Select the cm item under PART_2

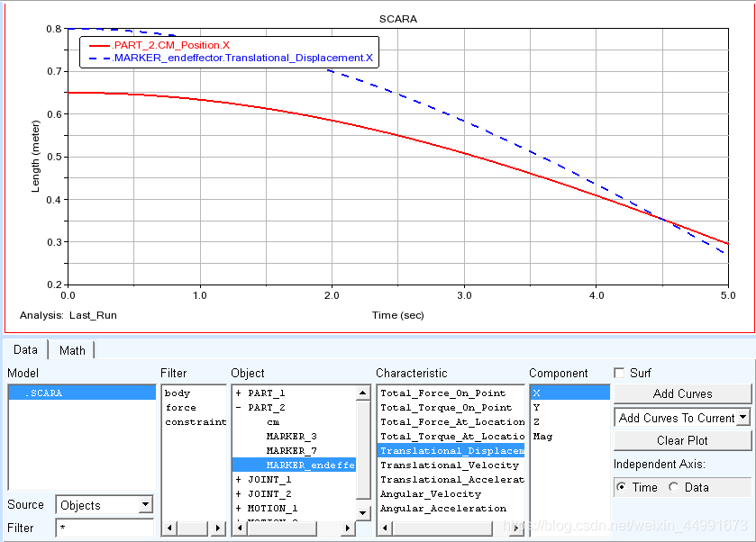273,422
